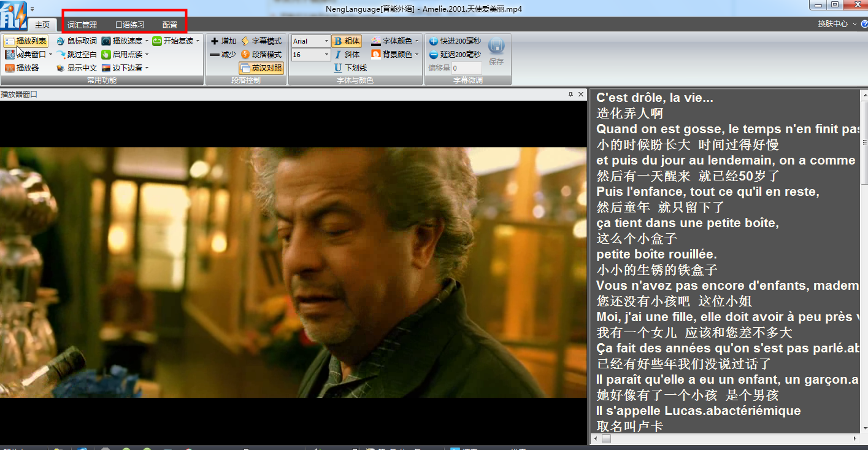Enable 鼠标取词 mouse word lookup
The height and width of the screenshot is (450, 868).
coord(76,41)
